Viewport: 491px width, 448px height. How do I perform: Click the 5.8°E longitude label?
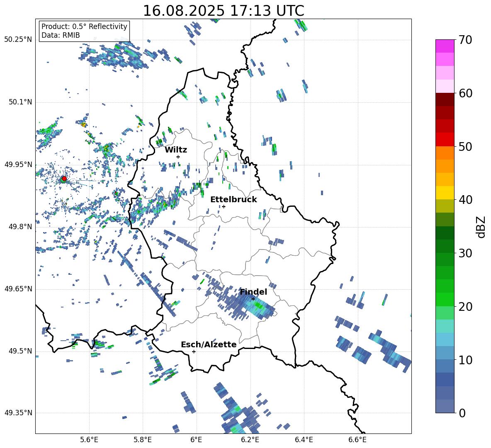click(x=143, y=440)
